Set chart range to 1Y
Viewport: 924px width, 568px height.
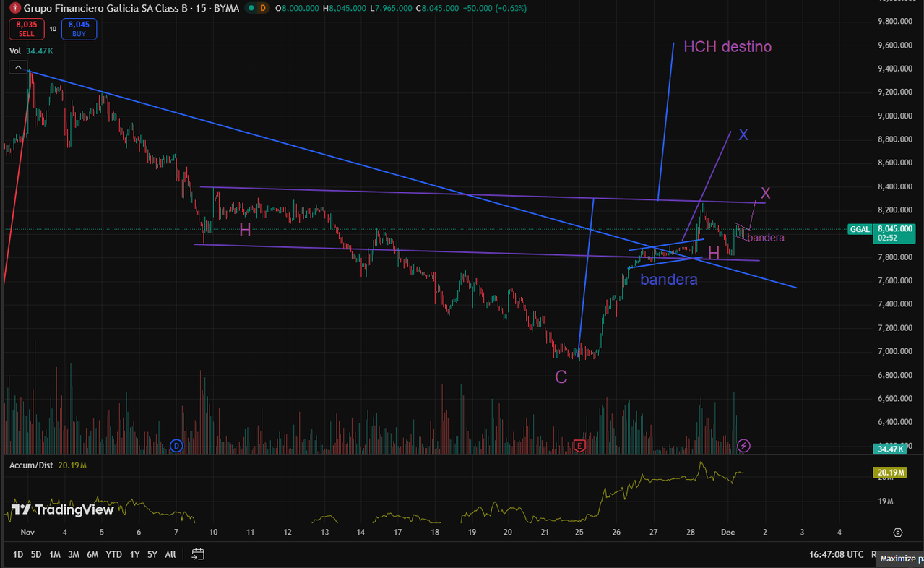pos(134,554)
